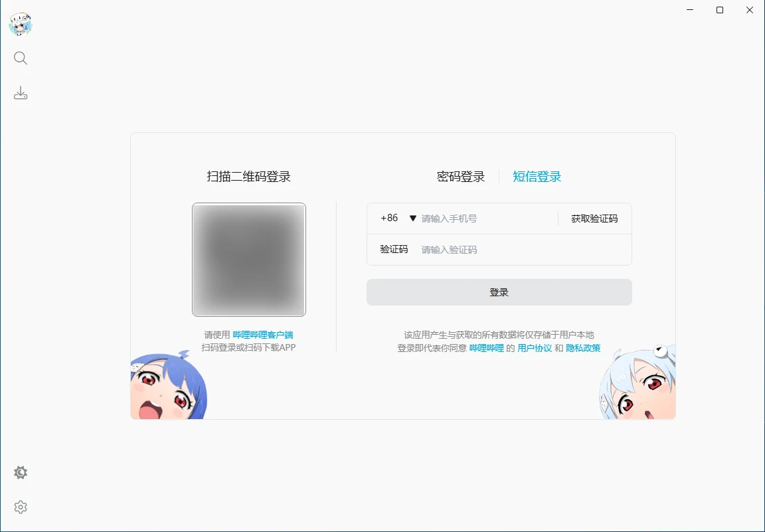The width and height of the screenshot is (765, 532).
Task: Open search via the magnifier icon
Action: 21,58
